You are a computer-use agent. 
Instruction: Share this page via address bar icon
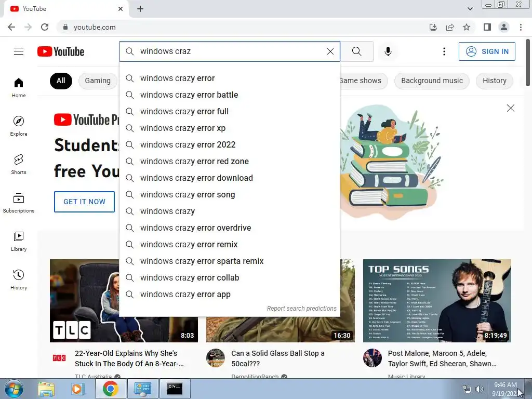point(450,27)
